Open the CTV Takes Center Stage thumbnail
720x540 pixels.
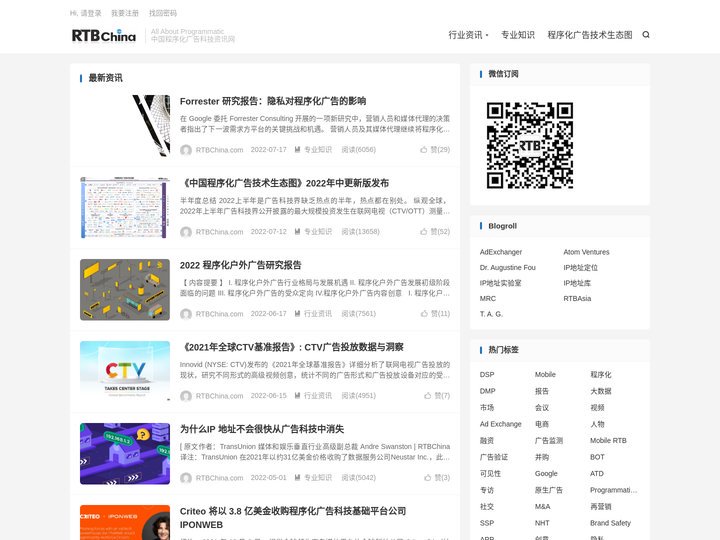click(x=125, y=371)
